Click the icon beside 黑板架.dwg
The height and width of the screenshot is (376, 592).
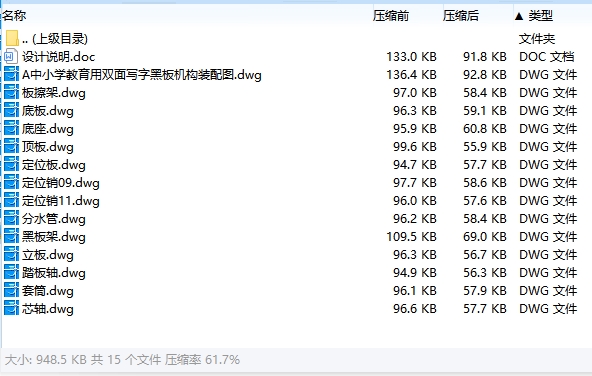11,237
